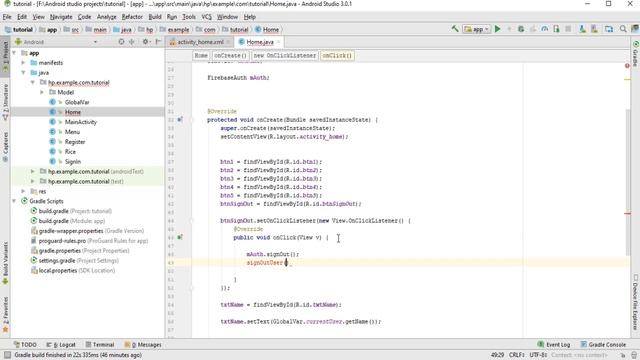
Task: Open the Android Profiler gauge icon
Action: tap(544, 29)
